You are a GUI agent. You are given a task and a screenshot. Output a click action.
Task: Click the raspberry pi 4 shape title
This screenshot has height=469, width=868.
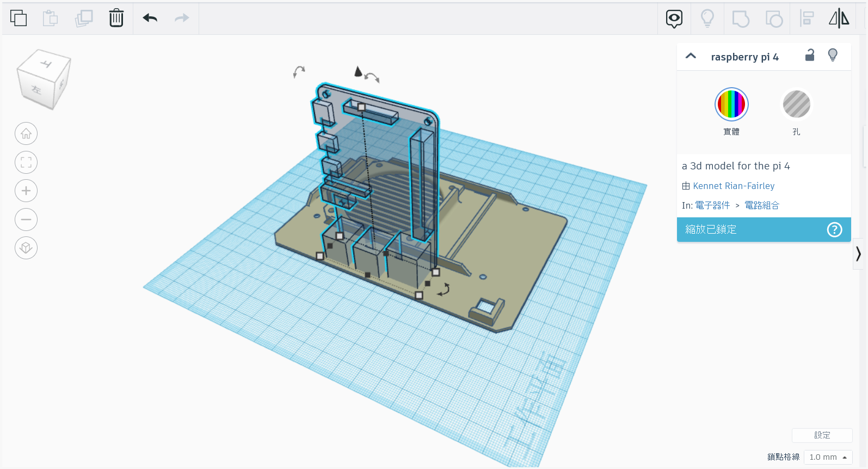click(744, 57)
